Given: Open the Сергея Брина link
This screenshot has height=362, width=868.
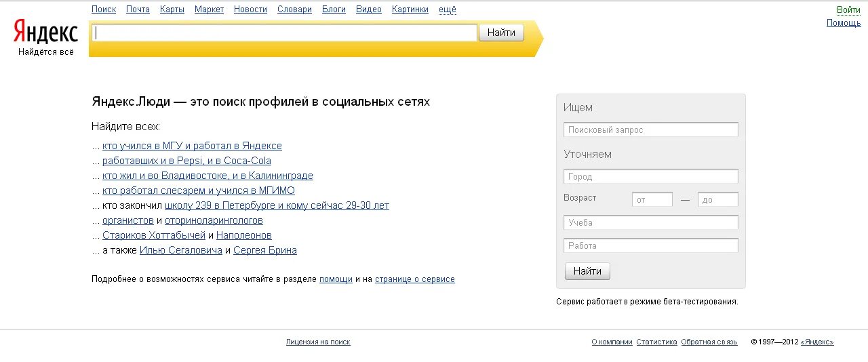Looking at the screenshot, I should 265,250.
